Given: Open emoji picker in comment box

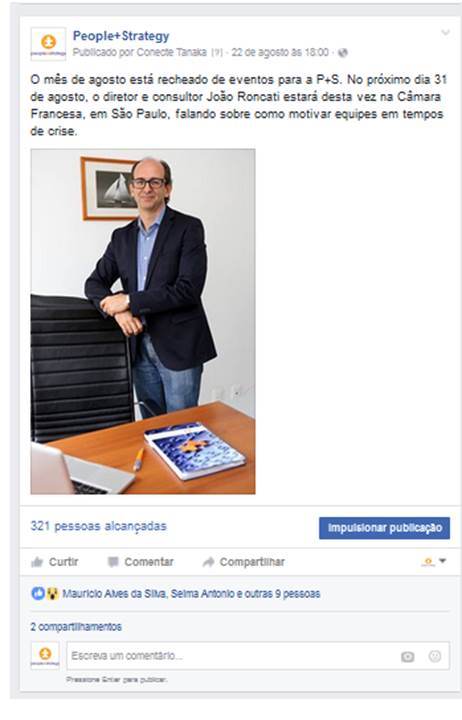Looking at the screenshot, I should 435,656.
